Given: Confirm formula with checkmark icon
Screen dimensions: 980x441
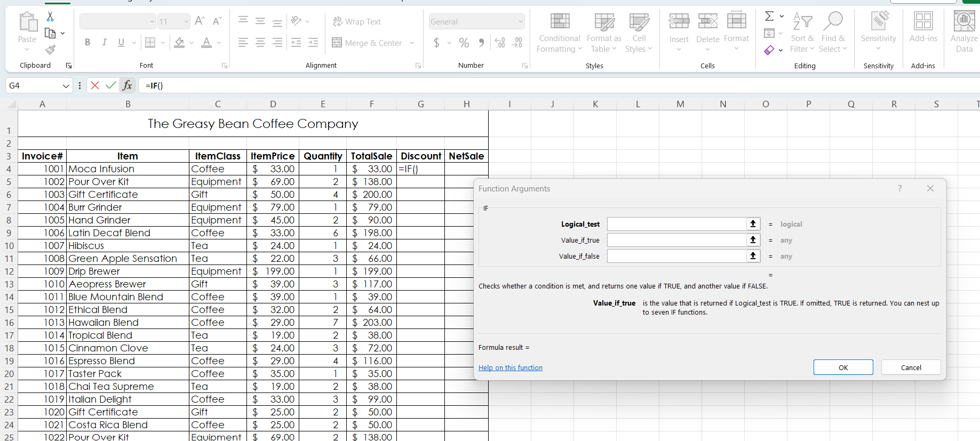Looking at the screenshot, I should (111, 85).
